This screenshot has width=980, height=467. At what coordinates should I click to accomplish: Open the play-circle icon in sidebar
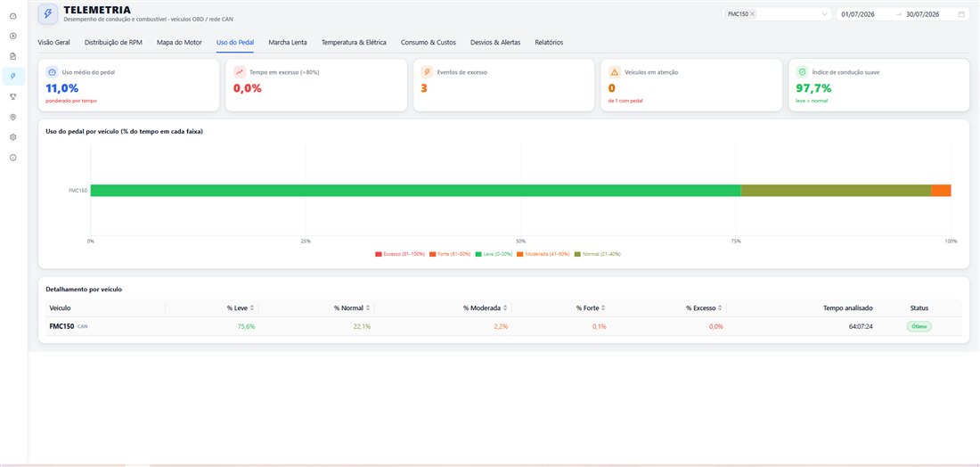[13, 36]
